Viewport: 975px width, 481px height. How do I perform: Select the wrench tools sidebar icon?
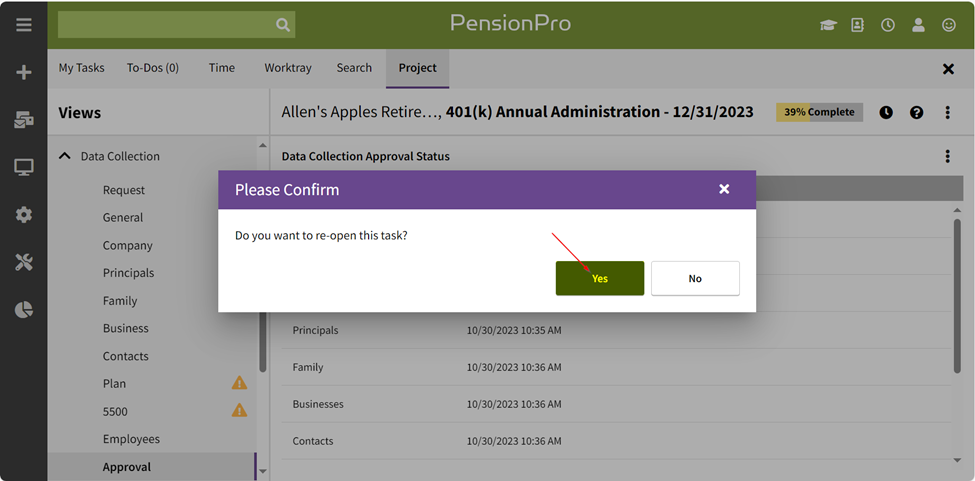pos(24,262)
